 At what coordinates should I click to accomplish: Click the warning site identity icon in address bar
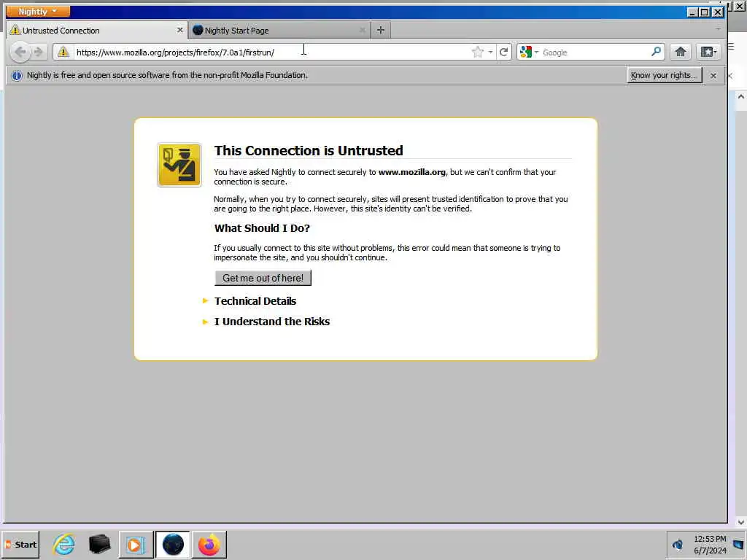click(63, 52)
